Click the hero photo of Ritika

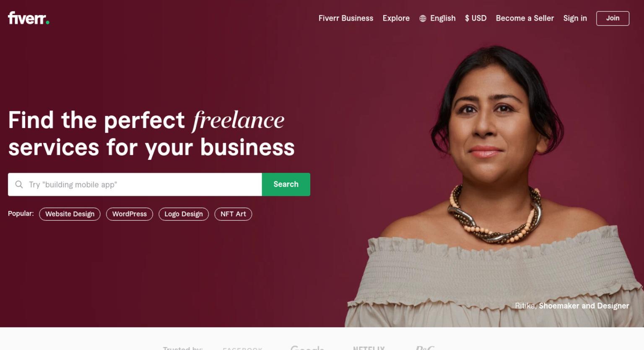pyautogui.click(x=495, y=185)
